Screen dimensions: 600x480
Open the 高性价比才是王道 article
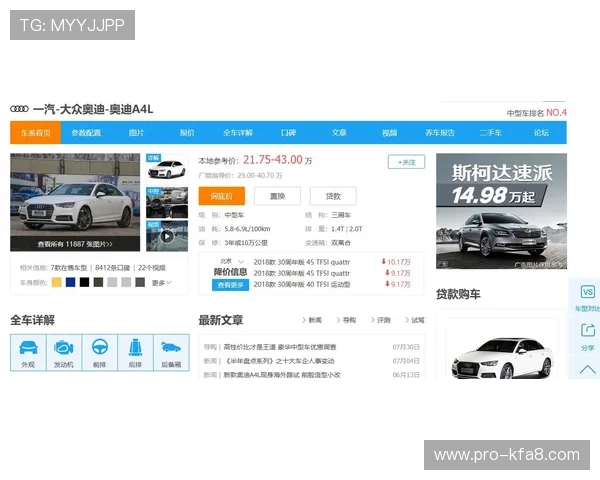click(x=280, y=347)
